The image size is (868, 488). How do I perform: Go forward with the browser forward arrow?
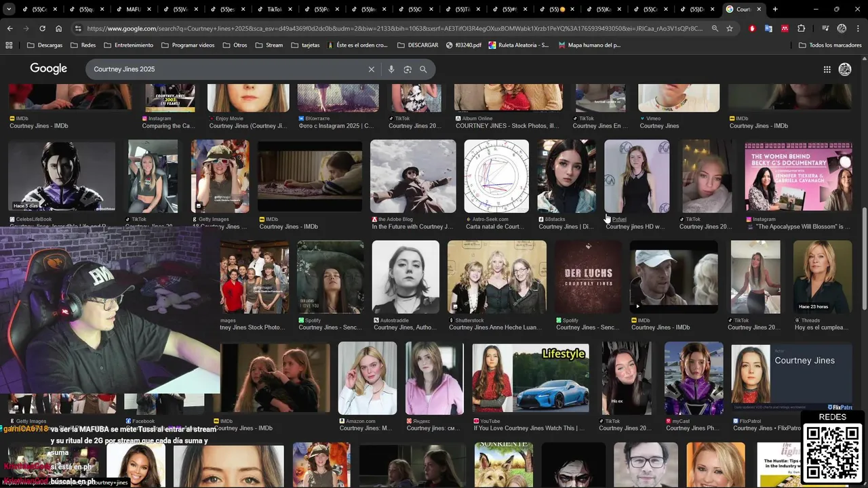(26, 28)
